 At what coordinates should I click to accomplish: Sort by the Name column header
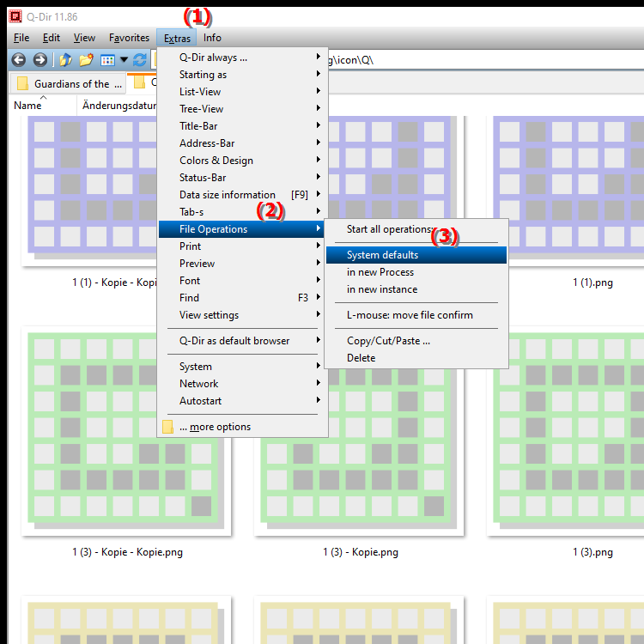(x=42, y=106)
